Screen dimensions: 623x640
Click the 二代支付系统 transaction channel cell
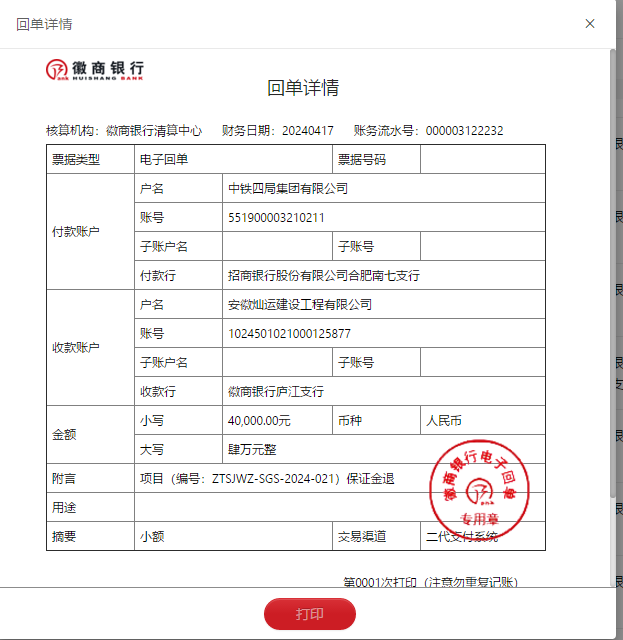[x=461, y=537]
